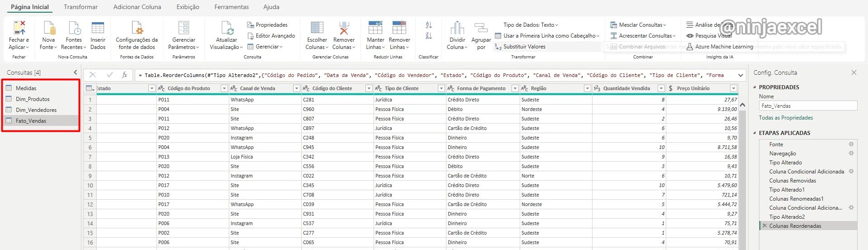Click Remover Linhas icon
Image resolution: width=868 pixels, height=250 pixels.
[x=399, y=28]
